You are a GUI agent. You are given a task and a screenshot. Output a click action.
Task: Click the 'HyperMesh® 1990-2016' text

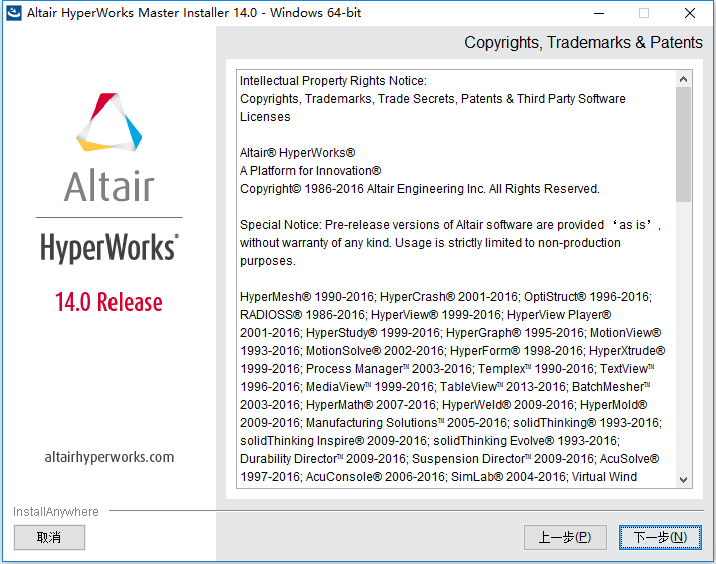tap(307, 297)
